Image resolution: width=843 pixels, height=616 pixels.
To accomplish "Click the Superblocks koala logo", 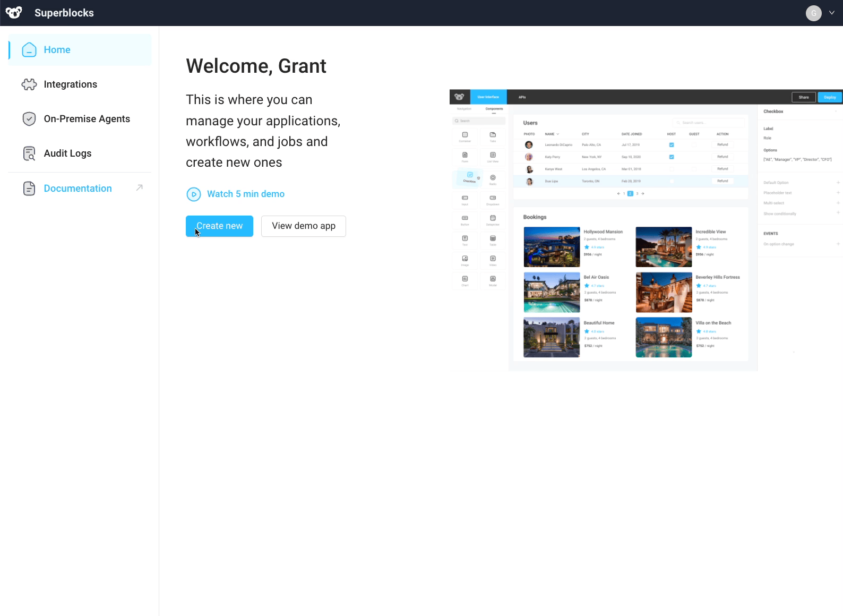I will coord(14,13).
